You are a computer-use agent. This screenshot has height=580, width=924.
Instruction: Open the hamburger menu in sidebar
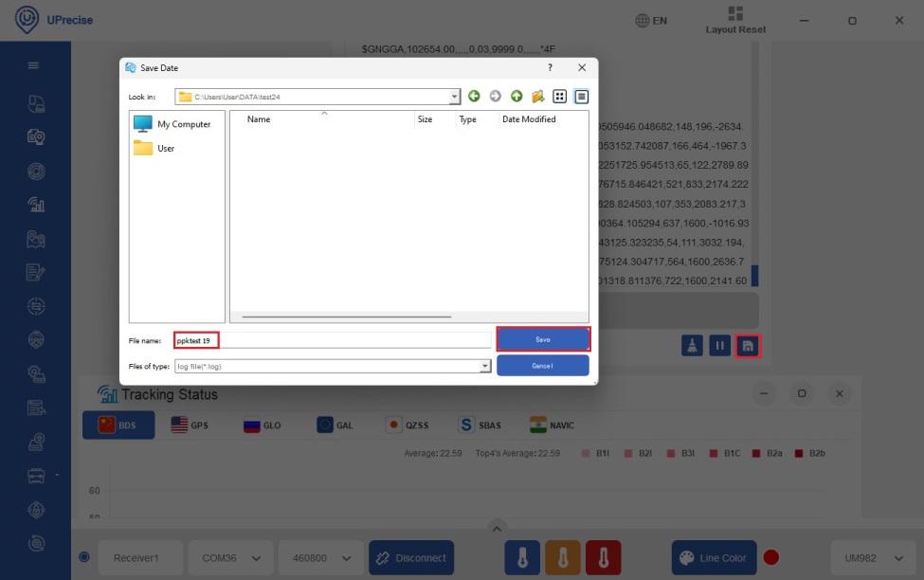33,65
